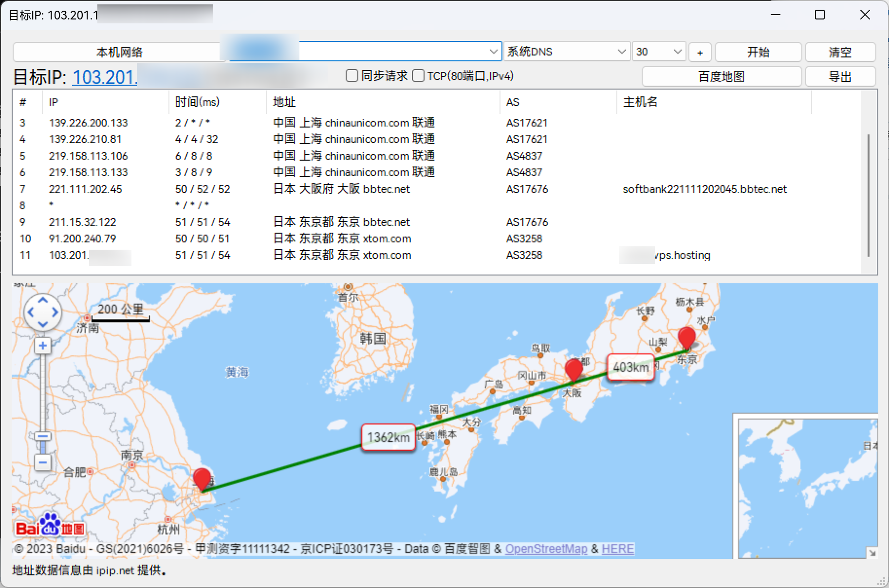Click the 主机名 column header
The height and width of the screenshot is (588, 889).
[640, 102]
